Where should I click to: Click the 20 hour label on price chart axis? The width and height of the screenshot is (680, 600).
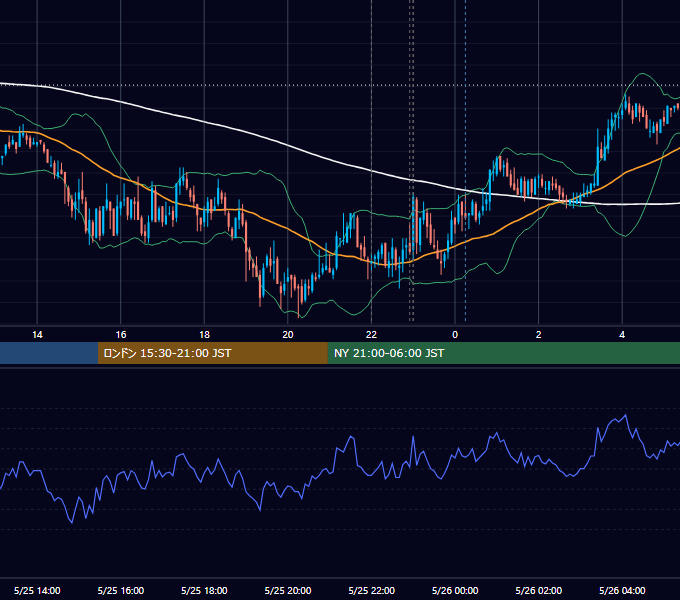[288, 335]
